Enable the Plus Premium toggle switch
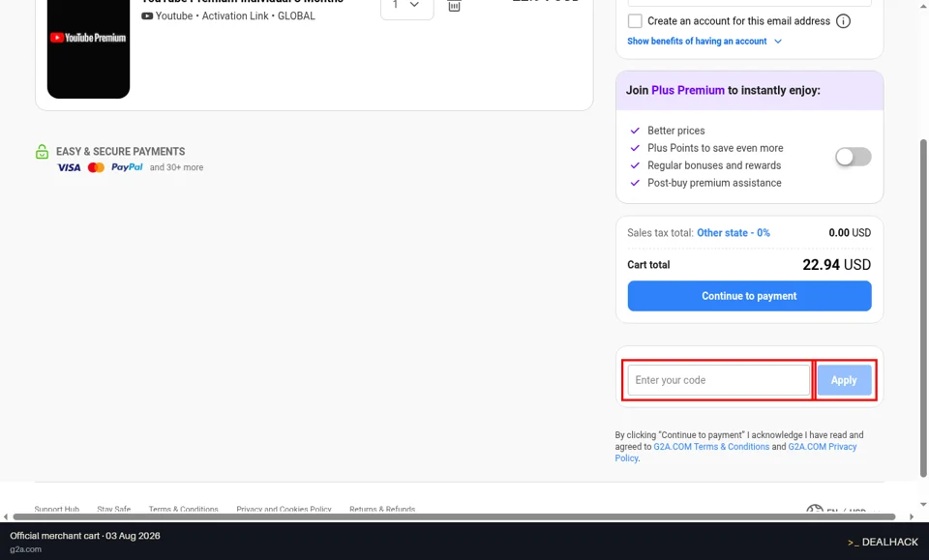This screenshot has width=929, height=560. click(x=854, y=157)
